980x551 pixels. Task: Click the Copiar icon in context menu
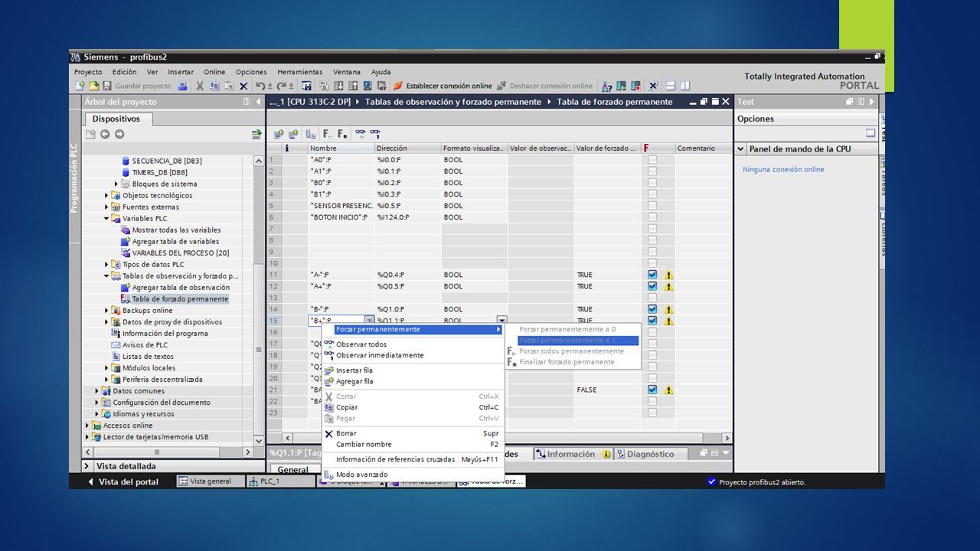tap(329, 408)
